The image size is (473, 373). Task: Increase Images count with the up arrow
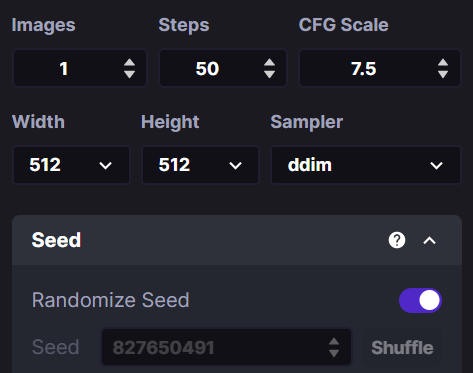coord(129,63)
